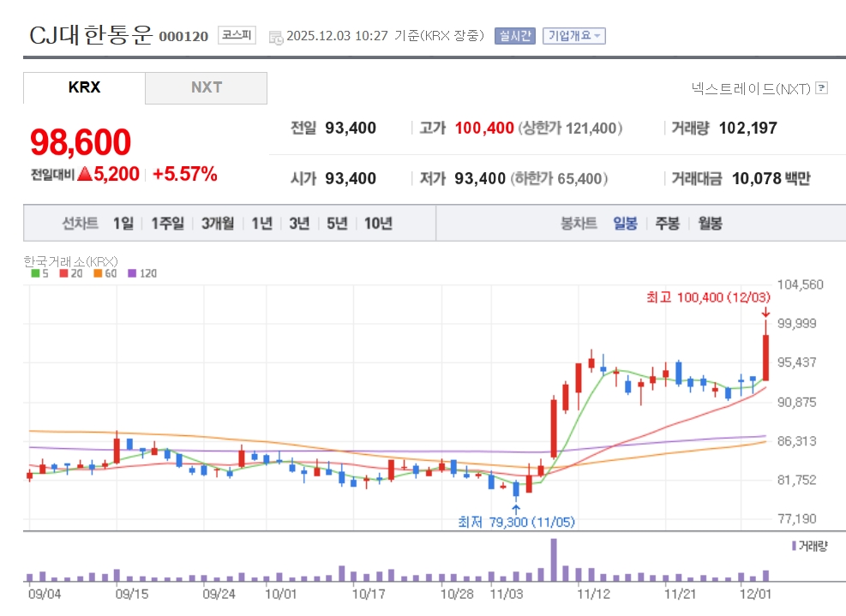Click the 상한가 121,400 text

click(570, 128)
